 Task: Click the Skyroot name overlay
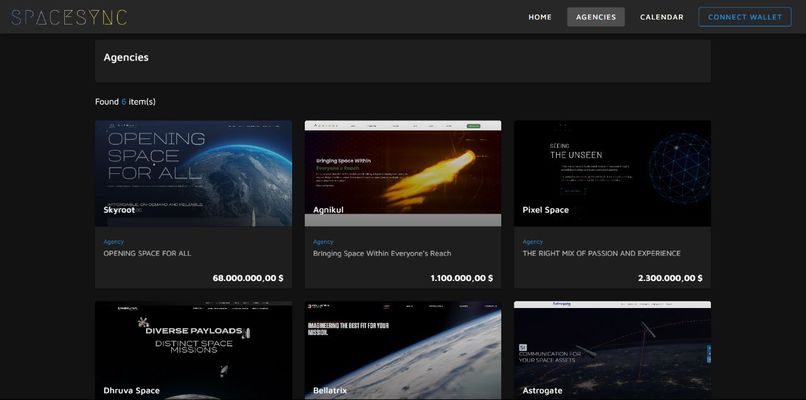pyautogui.click(x=119, y=210)
